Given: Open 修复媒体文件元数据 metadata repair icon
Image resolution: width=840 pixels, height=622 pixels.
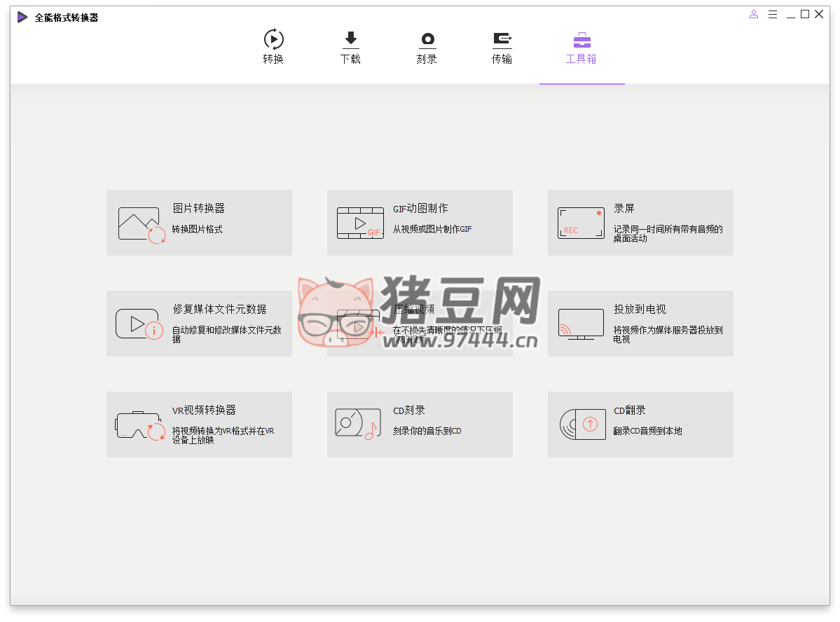Looking at the screenshot, I should 139,324.
